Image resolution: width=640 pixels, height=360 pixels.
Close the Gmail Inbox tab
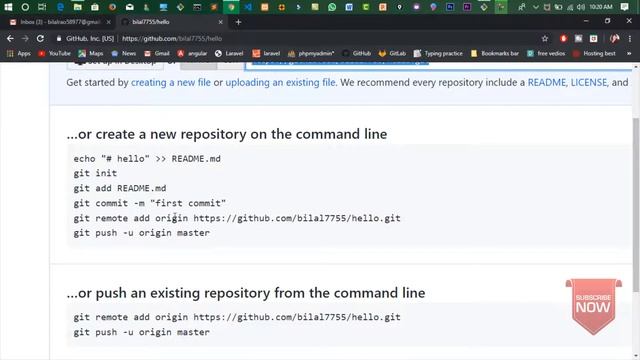108,22
